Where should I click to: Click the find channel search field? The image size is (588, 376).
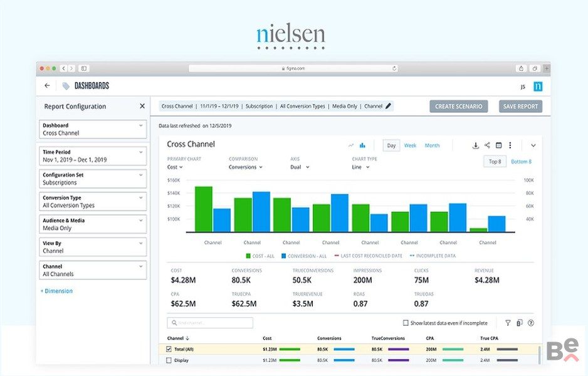pos(210,323)
